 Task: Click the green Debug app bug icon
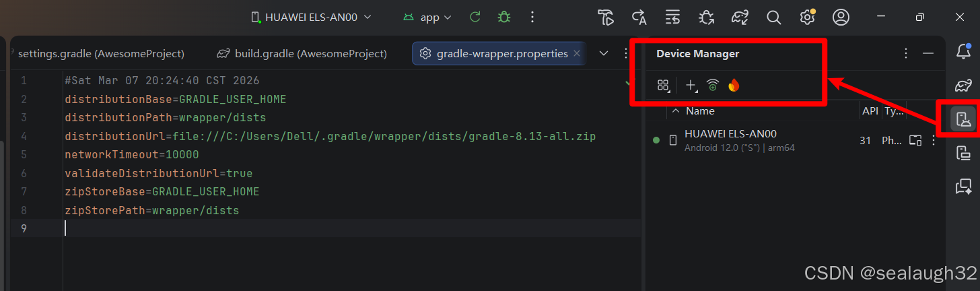[x=503, y=18]
